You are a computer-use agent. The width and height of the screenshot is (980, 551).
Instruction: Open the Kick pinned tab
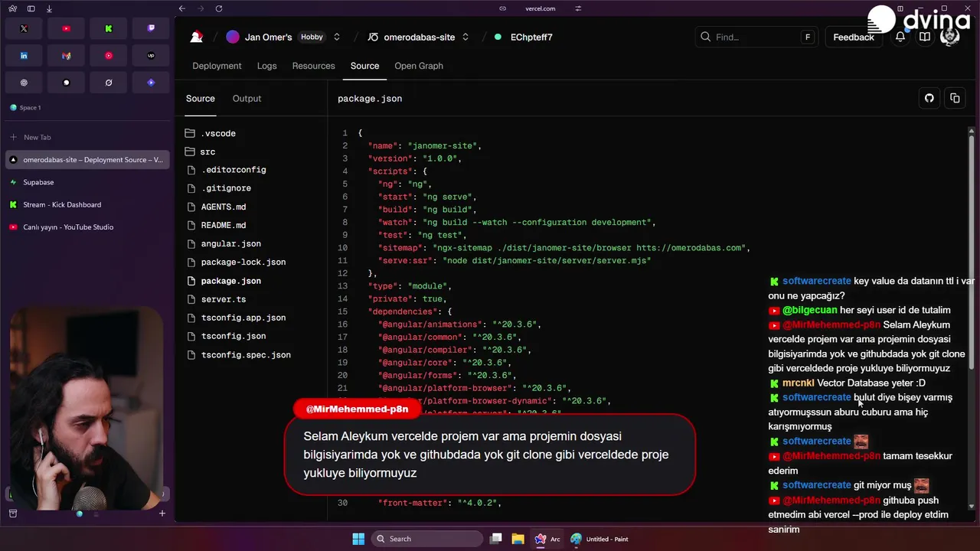pos(109,28)
